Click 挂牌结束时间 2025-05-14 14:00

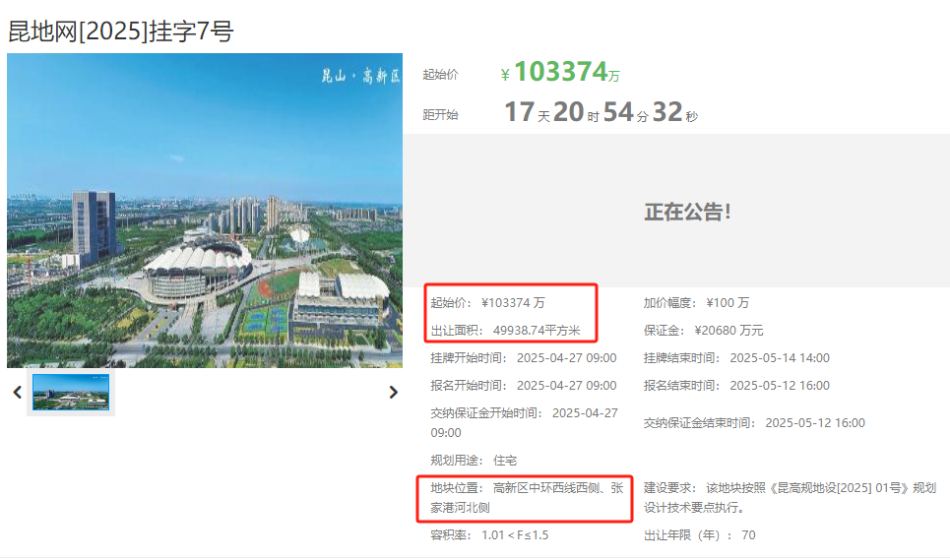(779, 358)
